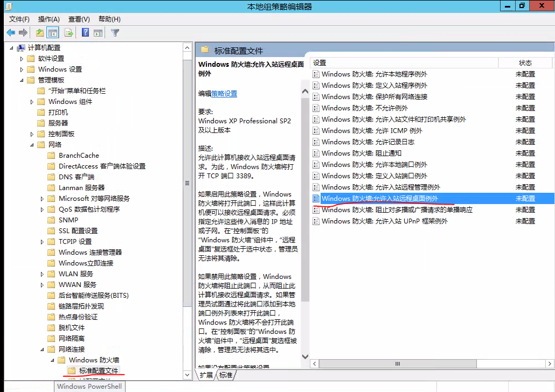Click settings list horizontal scroll right arrow

tap(549, 363)
